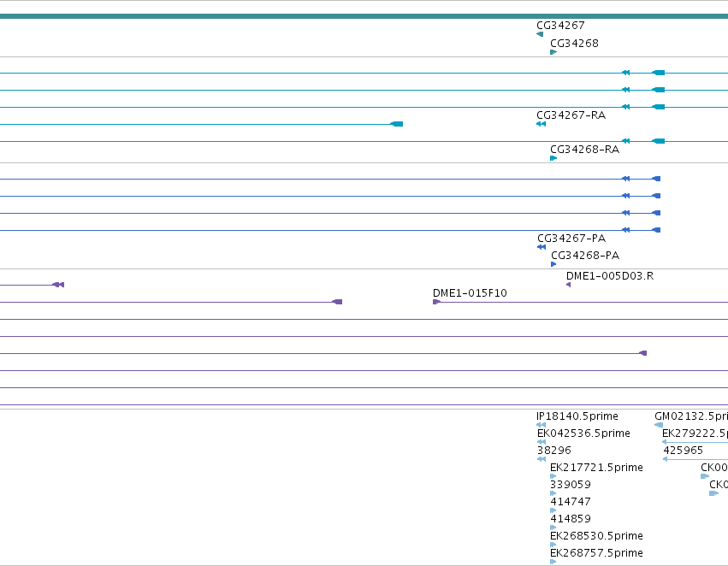Open the DME1-005D03.R label

(610, 276)
